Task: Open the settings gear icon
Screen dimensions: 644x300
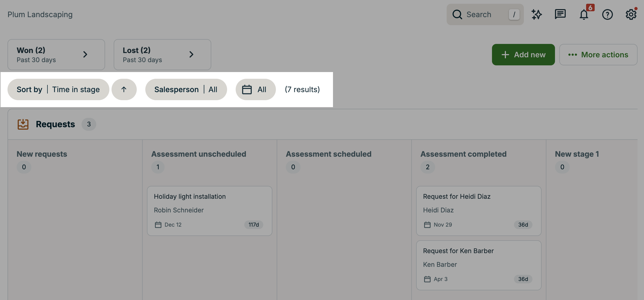Action: [x=631, y=14]
